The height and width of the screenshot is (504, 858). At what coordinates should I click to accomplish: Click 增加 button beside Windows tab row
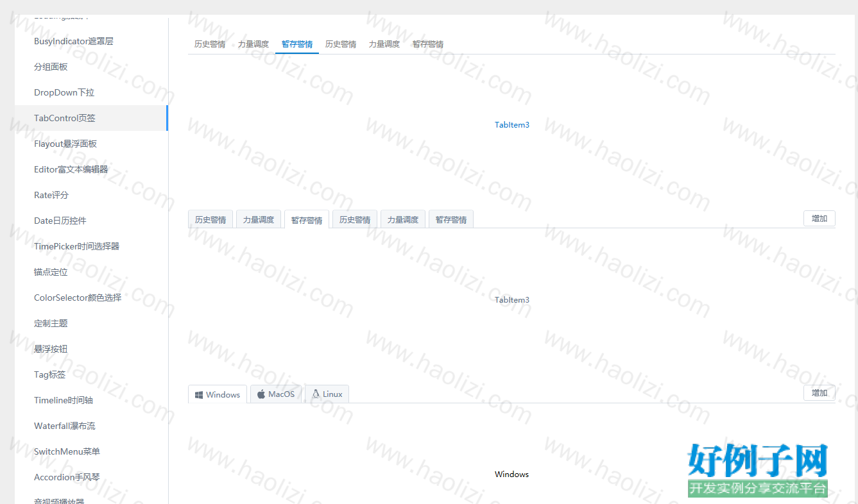pos(819,393)
